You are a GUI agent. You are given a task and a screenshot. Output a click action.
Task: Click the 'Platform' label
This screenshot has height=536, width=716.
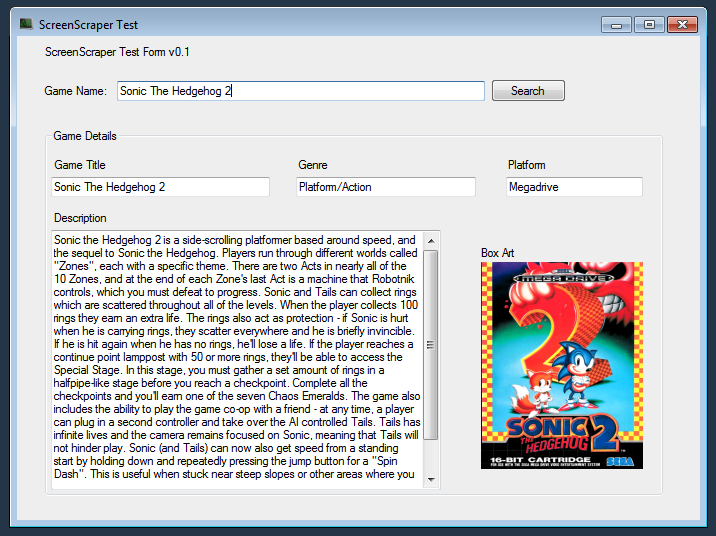[526, 165]
